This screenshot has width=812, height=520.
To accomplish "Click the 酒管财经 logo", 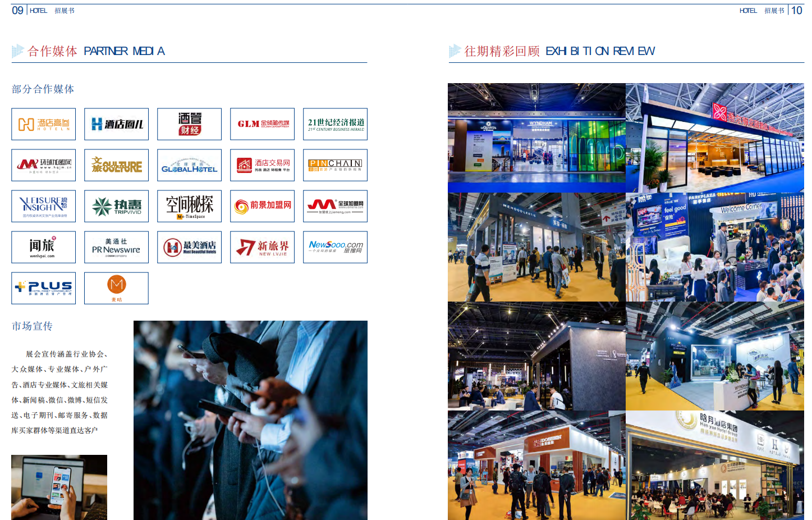I will [189, 124].
